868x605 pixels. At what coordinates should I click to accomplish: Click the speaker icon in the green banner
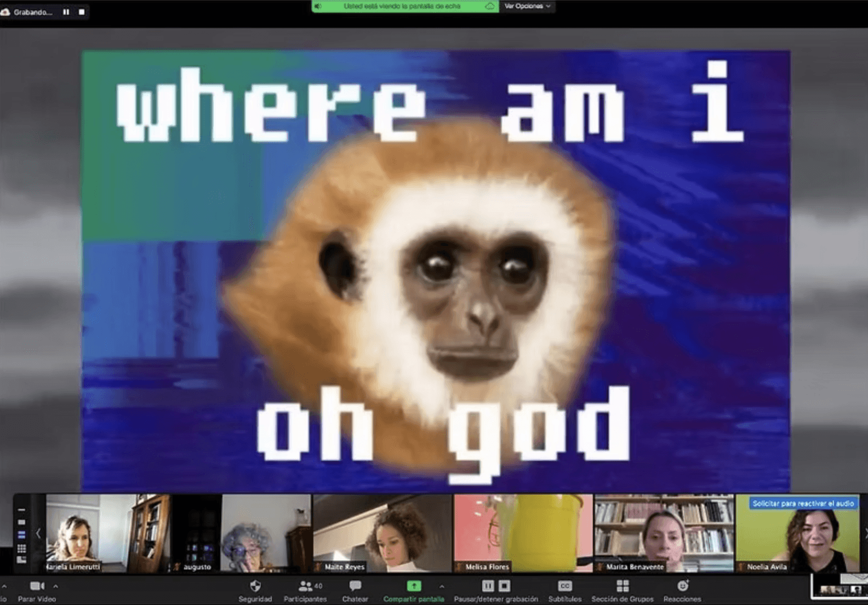click(318, 6)
